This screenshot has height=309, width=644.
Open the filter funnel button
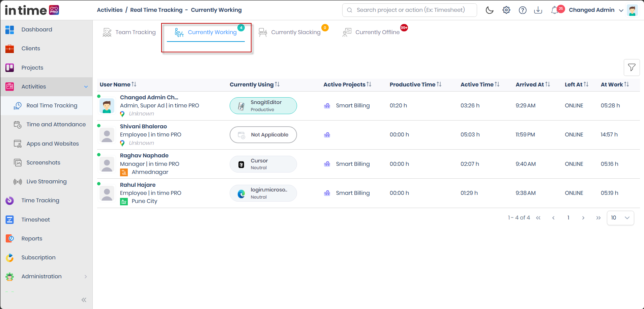632,67
